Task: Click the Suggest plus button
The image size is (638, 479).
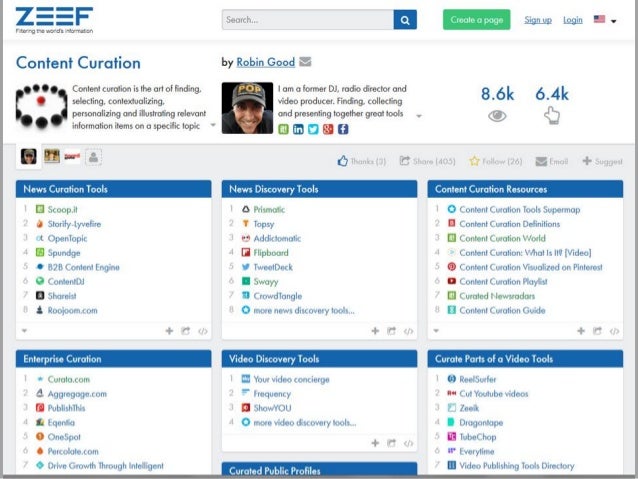Action: click(602, 161)
